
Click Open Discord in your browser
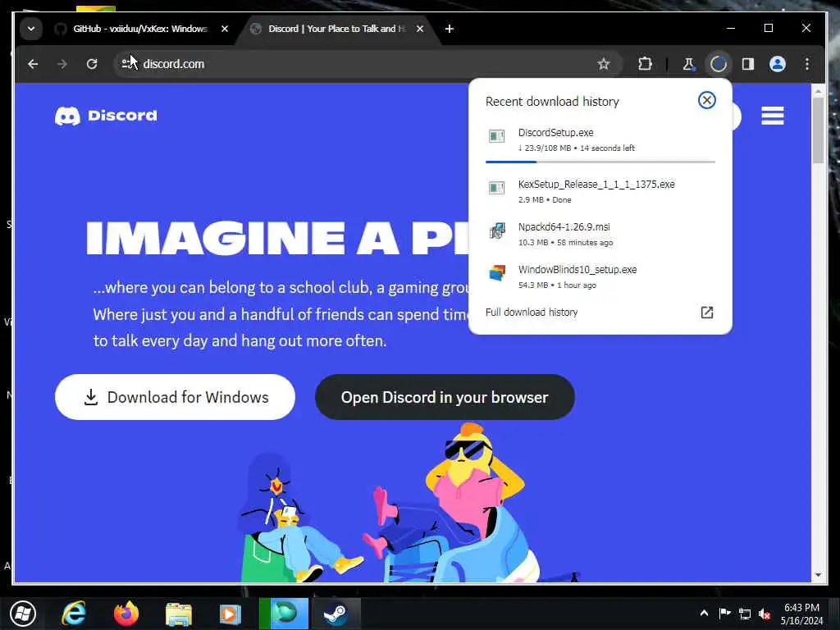(445, 397)
